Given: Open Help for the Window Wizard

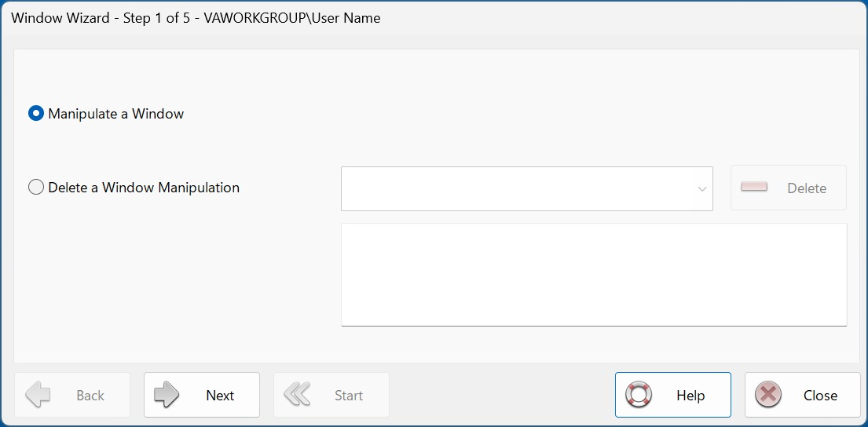Looking at the screenshot, I should 672,395.
